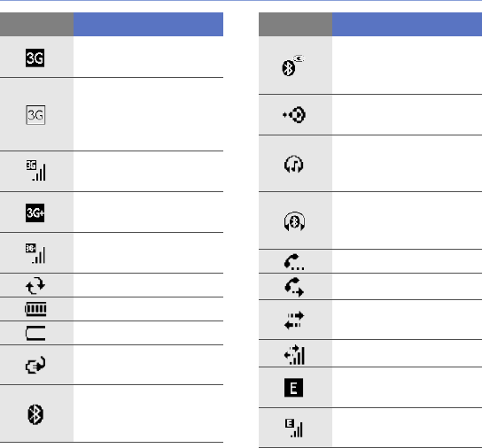Click the circular sync arrows icon
Screen dimensions: 482x448
click(35, 285)
